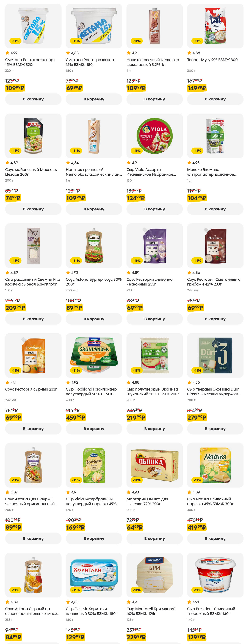This screenshot has width=246, height=644.
Task: Add Маргарин Пышка to cart
Action: coord(154,538)
